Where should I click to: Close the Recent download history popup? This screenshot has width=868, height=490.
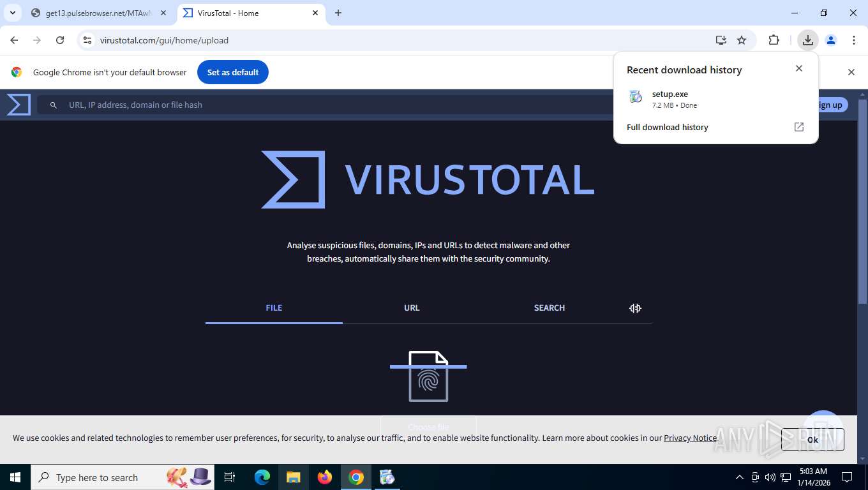(799, 68)
